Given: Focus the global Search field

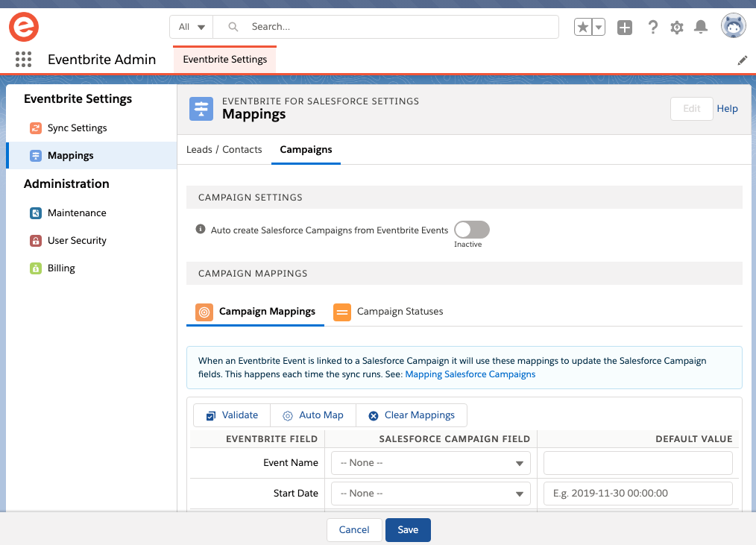Looking at the screenshot, I should (385, 27).
